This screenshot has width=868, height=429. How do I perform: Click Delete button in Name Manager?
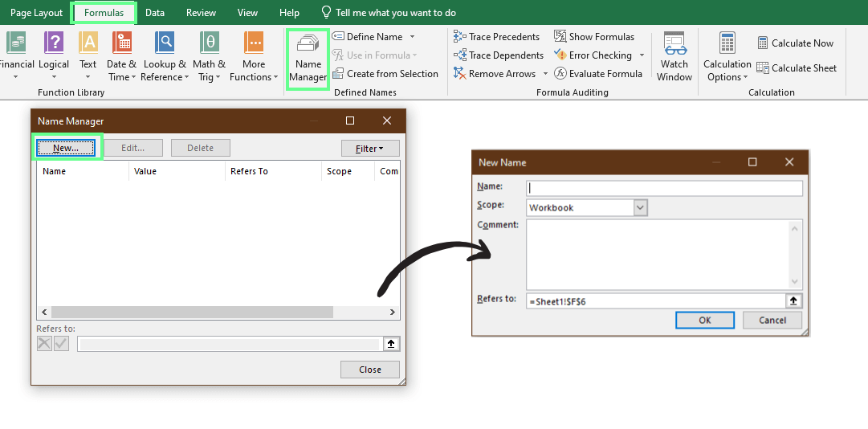201,148
